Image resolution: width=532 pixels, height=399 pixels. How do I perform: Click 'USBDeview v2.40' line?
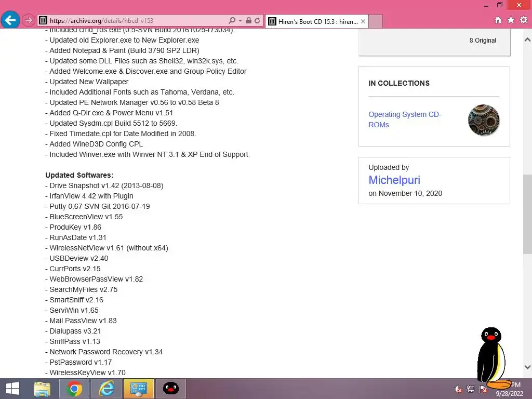tap(77, 258)
